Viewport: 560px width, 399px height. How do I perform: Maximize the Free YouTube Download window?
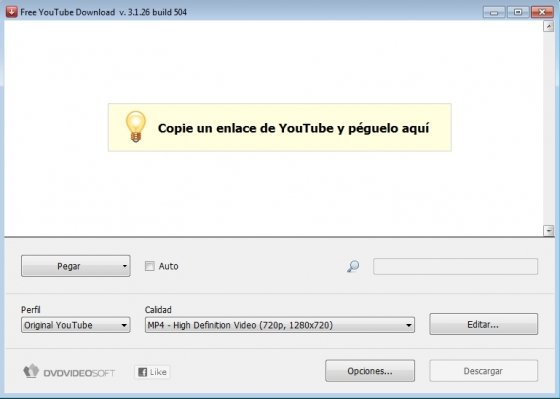point(518,12)
